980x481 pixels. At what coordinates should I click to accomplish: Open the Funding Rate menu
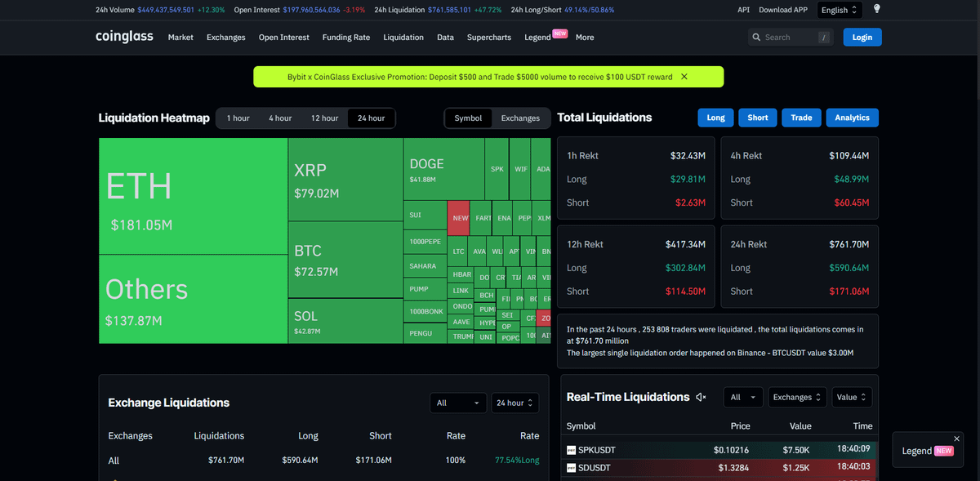(346, 38)
